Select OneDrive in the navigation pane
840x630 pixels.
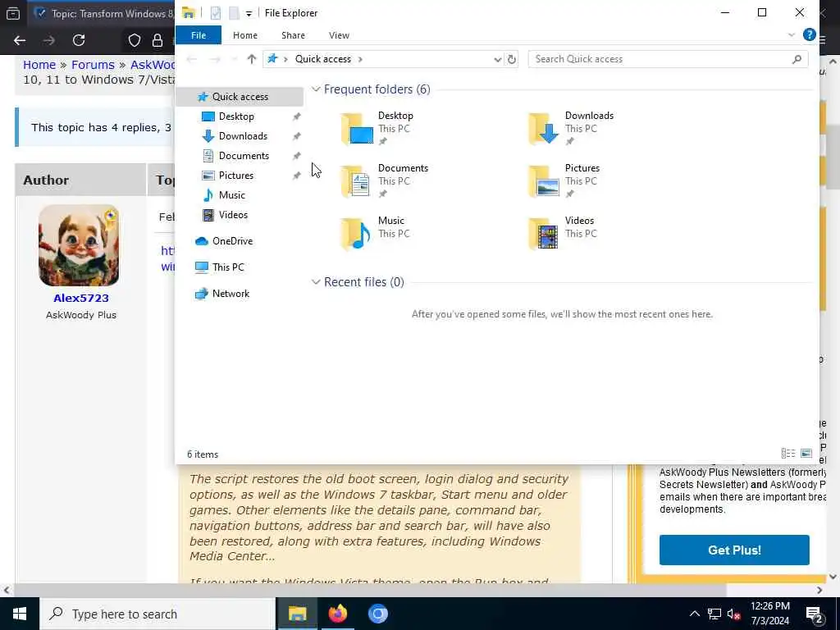click(232, 241)
